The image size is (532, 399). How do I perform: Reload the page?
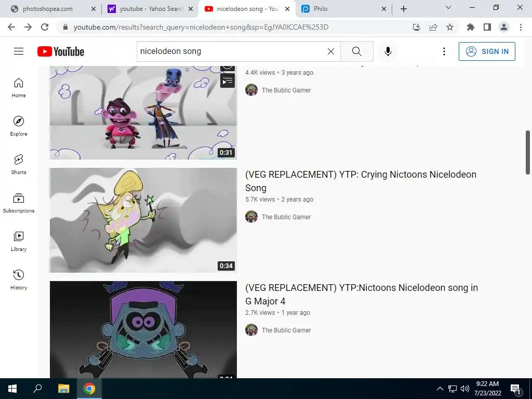tap(45, 27)
